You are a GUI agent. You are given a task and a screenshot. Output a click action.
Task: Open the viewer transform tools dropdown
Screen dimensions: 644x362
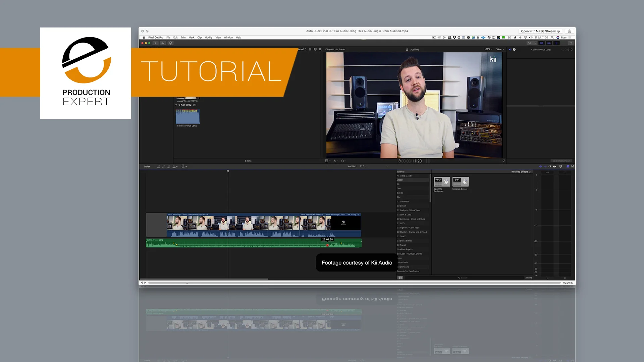[x=328, y=161]
